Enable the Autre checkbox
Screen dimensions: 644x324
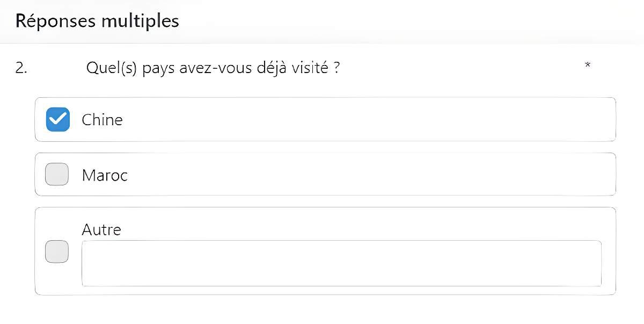pos(57,251)
